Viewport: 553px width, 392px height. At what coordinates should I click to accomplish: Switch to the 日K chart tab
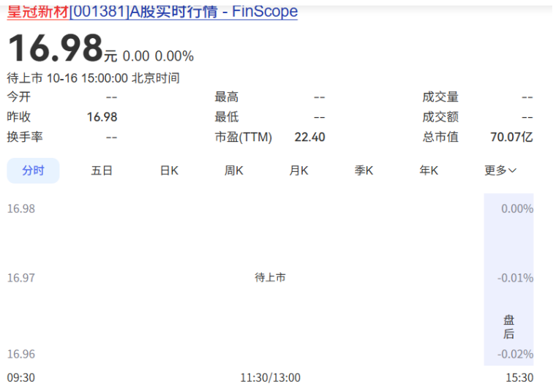pyautogui.click(x=169, y=170)
